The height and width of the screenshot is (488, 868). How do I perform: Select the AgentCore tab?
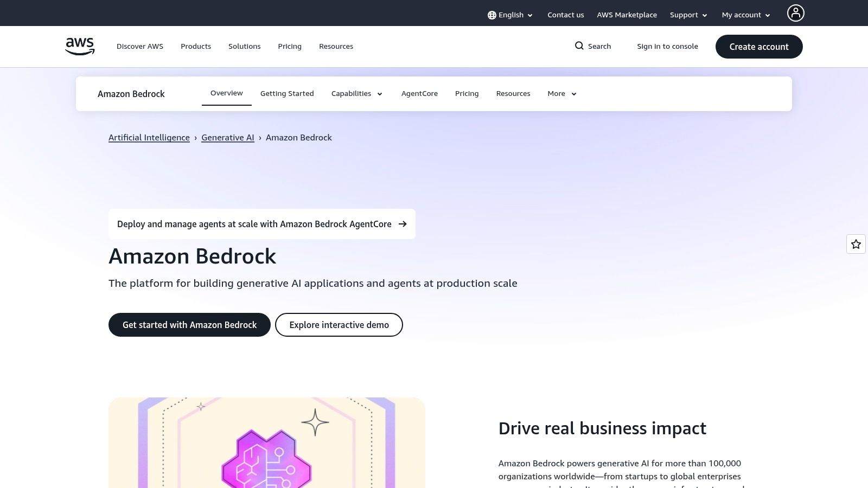pos(419,93)
